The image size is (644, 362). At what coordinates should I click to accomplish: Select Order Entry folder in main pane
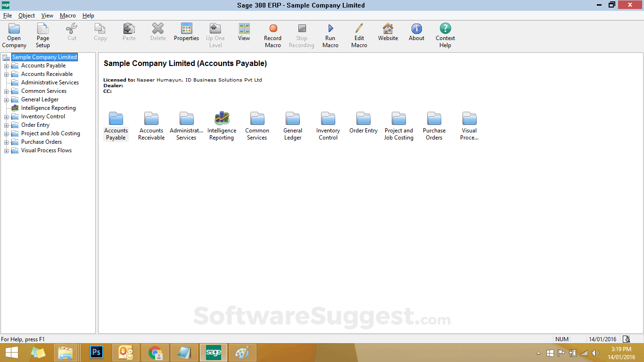tap(363, 123)
